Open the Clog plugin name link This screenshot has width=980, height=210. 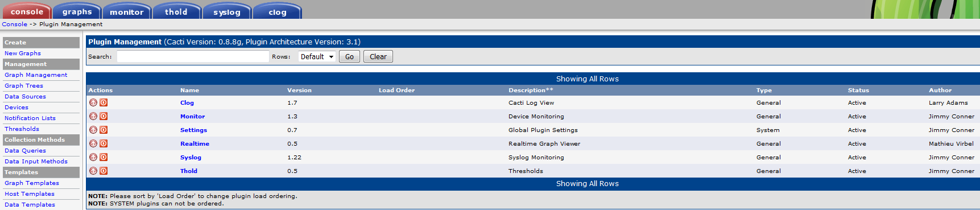click(x=187, y=102)
